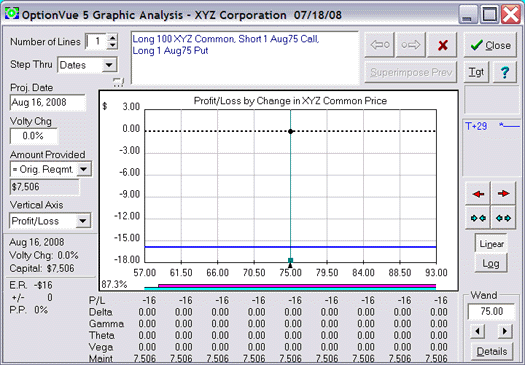Decrease Number of Lines with down spinner
Viewport: 525px width, 365px height.
click(x=112, y=46)
